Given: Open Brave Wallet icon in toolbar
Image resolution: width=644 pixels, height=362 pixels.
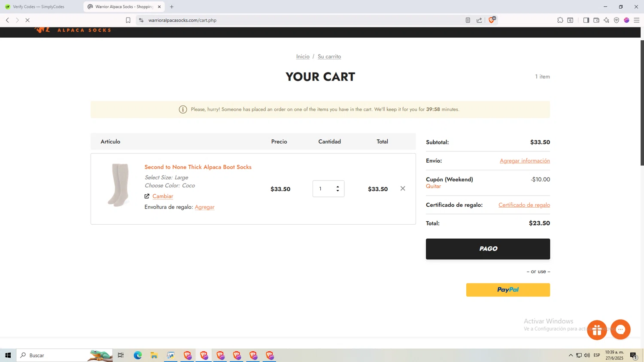Looking at the screenshot, I should click(596, 20).
